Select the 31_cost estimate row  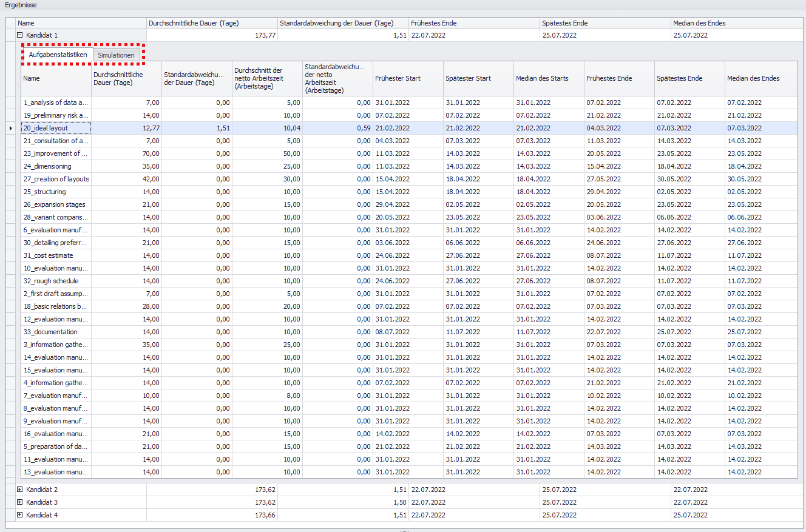[49, 255]
